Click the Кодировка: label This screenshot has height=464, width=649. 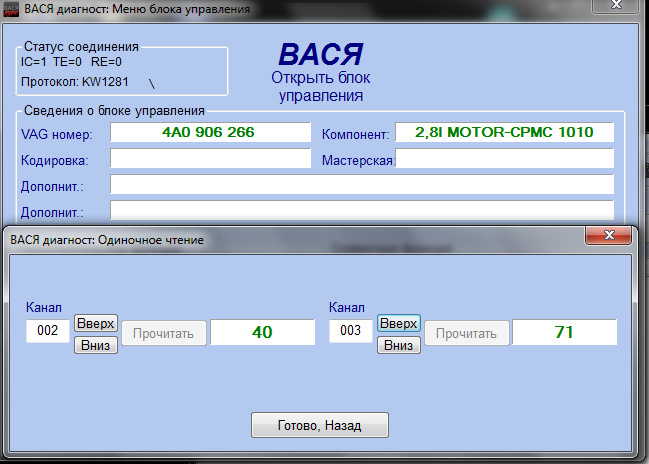click(55, 161)
